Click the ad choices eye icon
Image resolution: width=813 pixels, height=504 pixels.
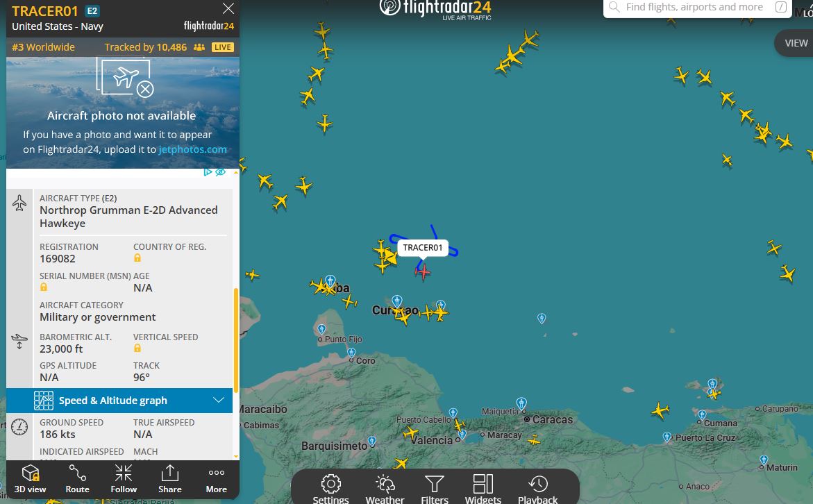(x=220, y=172)
